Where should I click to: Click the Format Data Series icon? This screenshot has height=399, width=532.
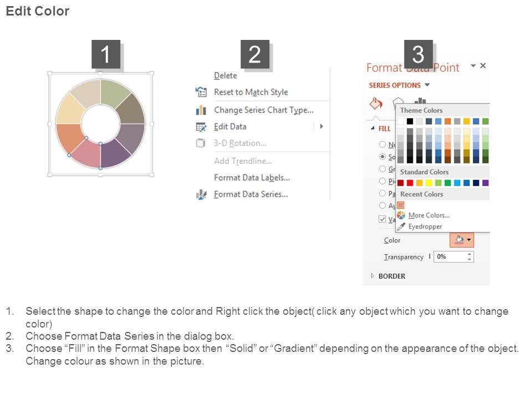pos(201,195)
